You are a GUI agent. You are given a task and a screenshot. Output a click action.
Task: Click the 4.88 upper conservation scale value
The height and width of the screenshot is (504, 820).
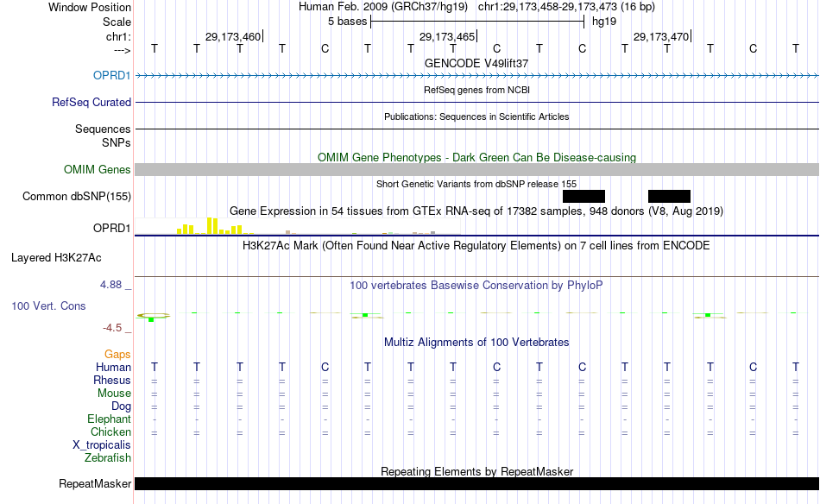click(110, 285)
